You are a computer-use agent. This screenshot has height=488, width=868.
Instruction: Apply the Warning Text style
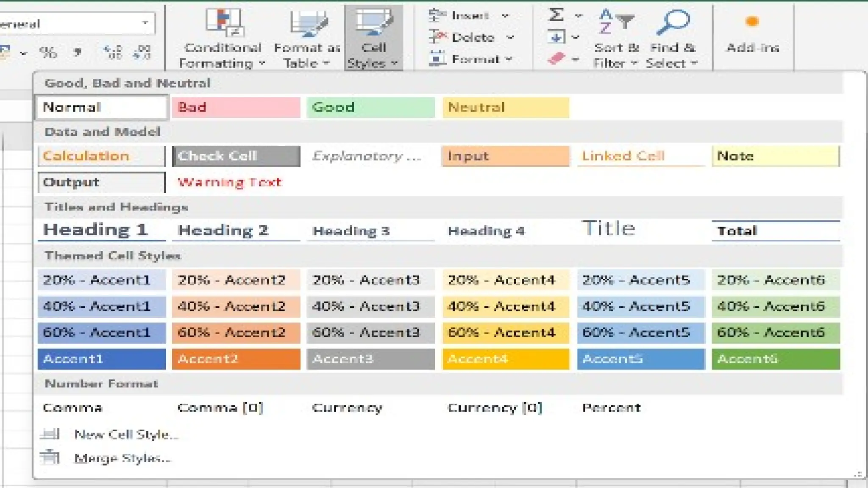[x=229, y=182]
